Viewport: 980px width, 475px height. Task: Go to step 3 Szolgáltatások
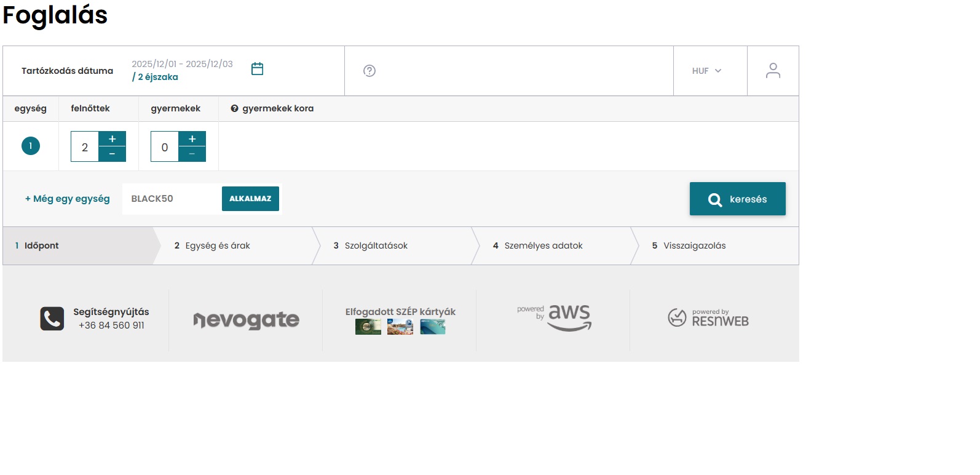[x=371, y=245]
